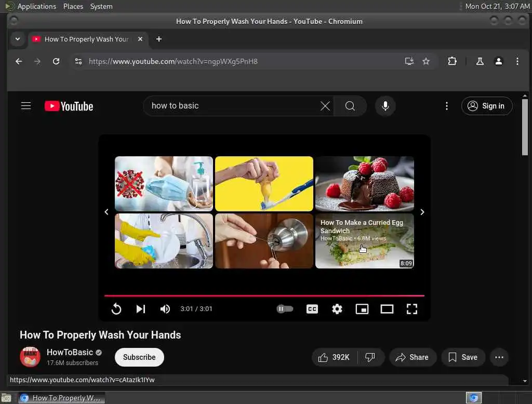Open the tab search dropdown chevron
Image resolution: width=532 pixels, height=404 pixels.
click(x=18, y=39)
